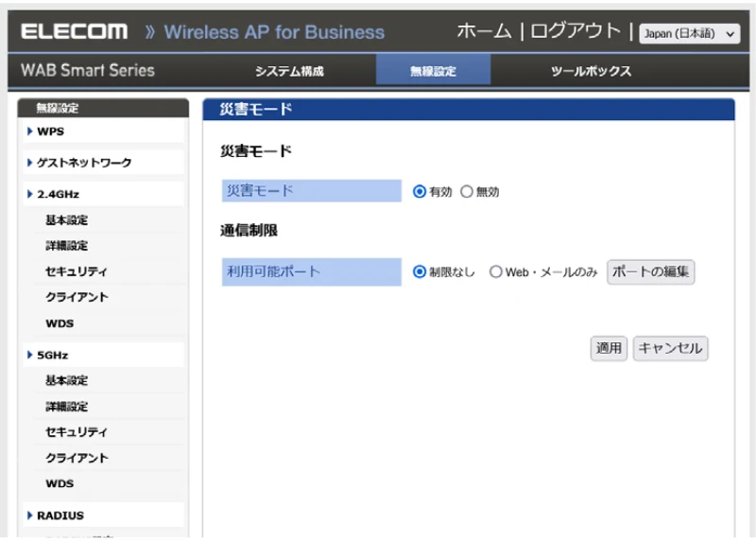Screen dimensions: 756x541
Task: Click the Wireless AP for Business title
Action: (274, 32)
